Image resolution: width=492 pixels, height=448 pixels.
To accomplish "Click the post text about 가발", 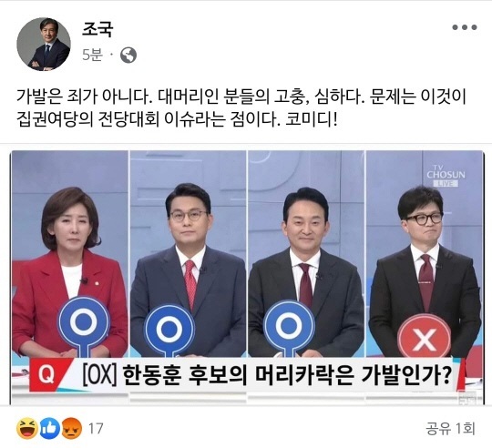I will point(241,108).
